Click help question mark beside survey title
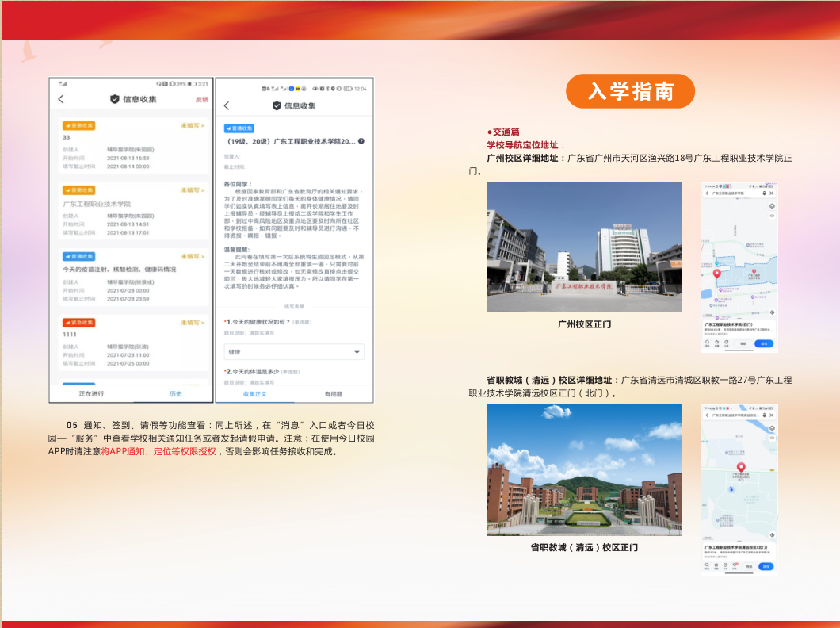This screenshot has width=840, height=628. (361, 141)
